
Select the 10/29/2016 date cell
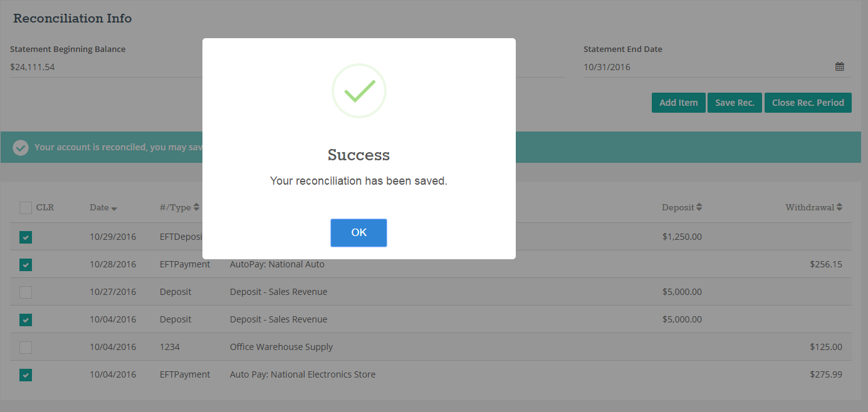[x=113, y=237]
